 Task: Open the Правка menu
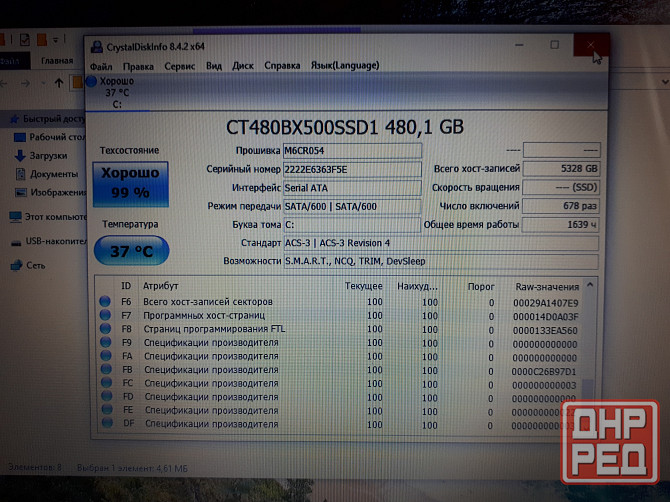pos(138,66)
